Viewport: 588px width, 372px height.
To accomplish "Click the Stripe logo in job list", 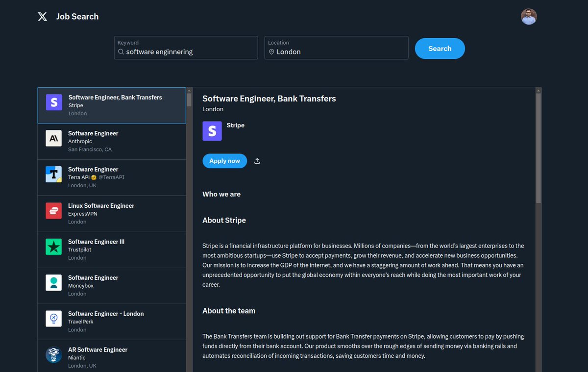I will click(54, 102).
